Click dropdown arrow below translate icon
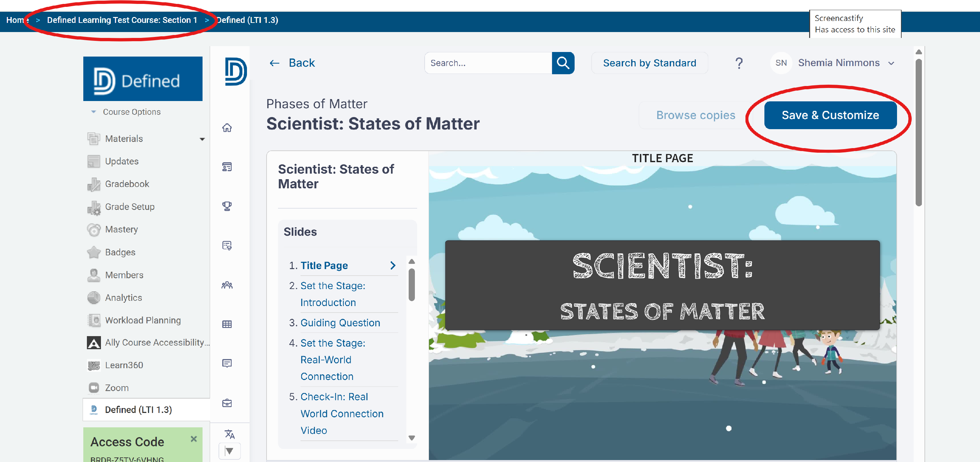The width and height of the screenshot is (980, 462). [x=229, y=451]
